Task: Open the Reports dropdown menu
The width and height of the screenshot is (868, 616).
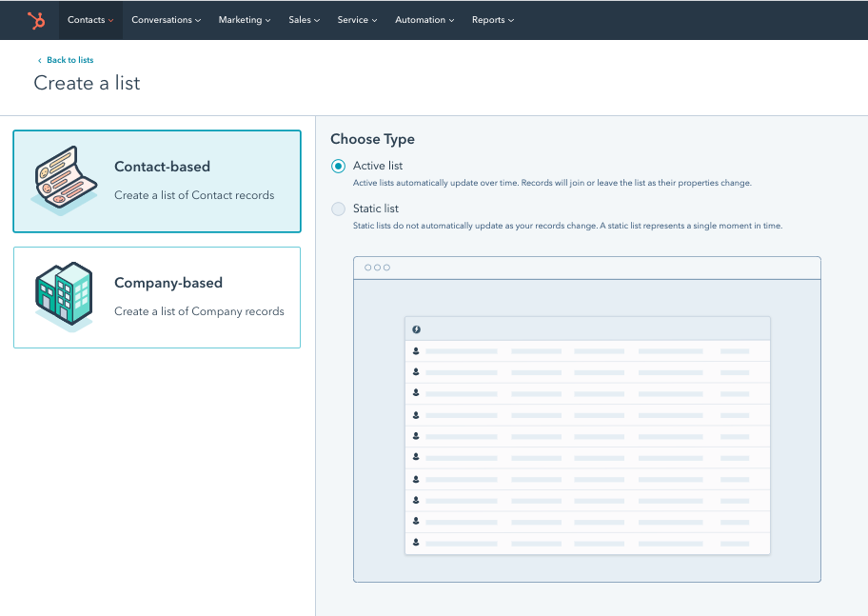Action: coord(492,19)
